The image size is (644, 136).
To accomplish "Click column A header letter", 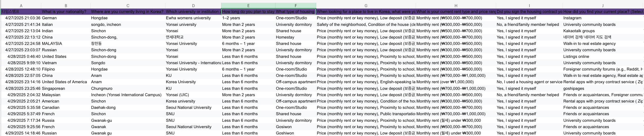I will (21, 6).
